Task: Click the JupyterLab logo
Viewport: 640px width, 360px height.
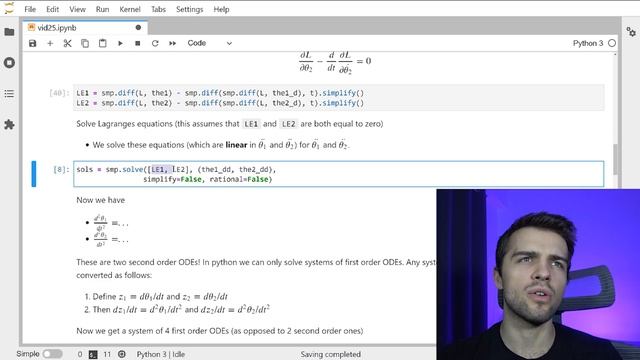Action: tap(9, 9)
